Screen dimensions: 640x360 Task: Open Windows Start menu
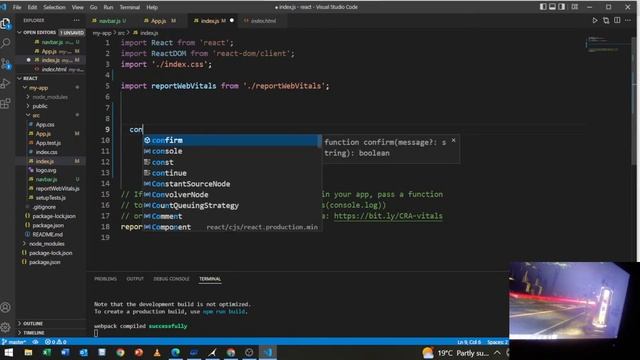[9, 353]
